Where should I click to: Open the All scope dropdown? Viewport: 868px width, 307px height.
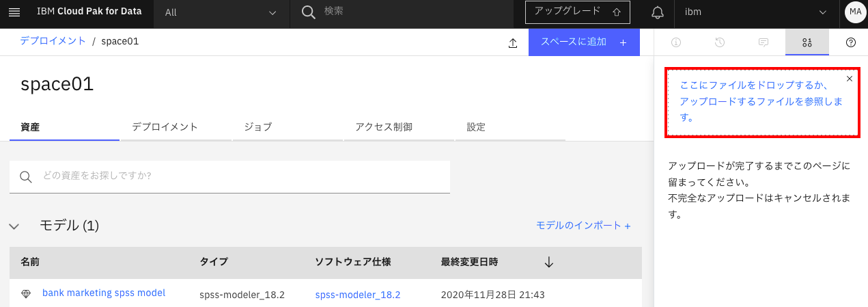coord(222,12)
